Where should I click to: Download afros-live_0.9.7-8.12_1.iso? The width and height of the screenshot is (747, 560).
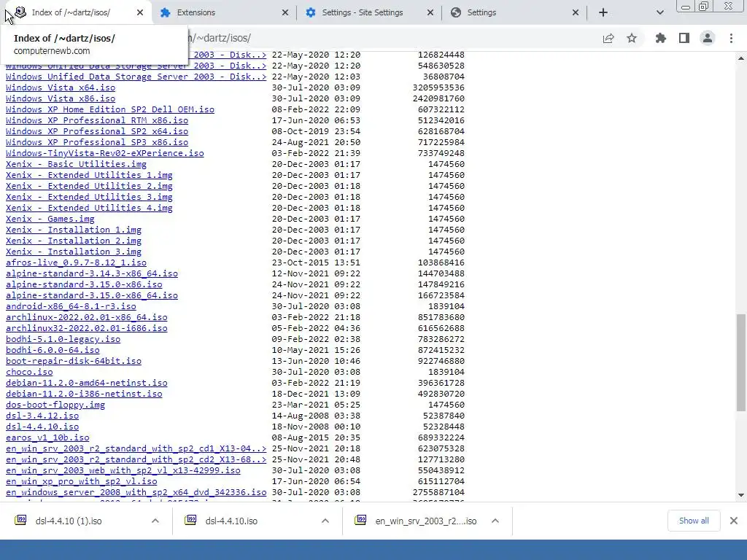point(76,262)
